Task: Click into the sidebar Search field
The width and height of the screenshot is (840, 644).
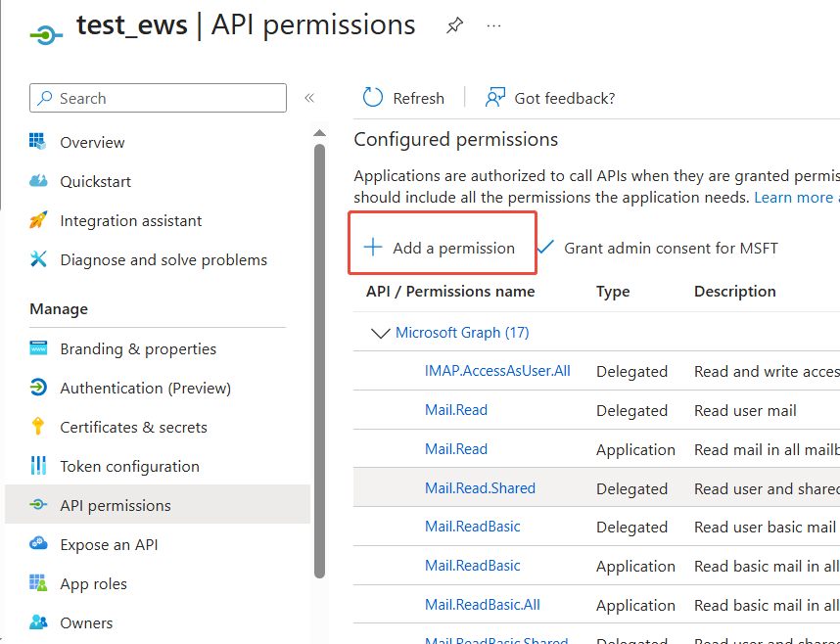Action: click(x=166, y=98)
